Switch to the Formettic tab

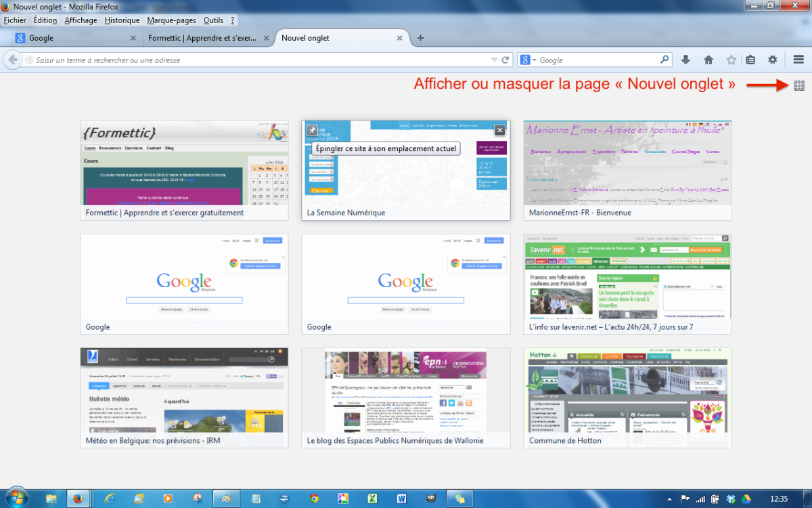click(208, 39)
